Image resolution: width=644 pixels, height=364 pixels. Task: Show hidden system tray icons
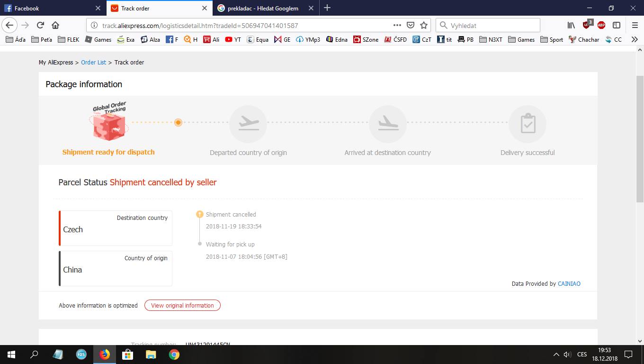pyautogui.click(x=556, y=355)
